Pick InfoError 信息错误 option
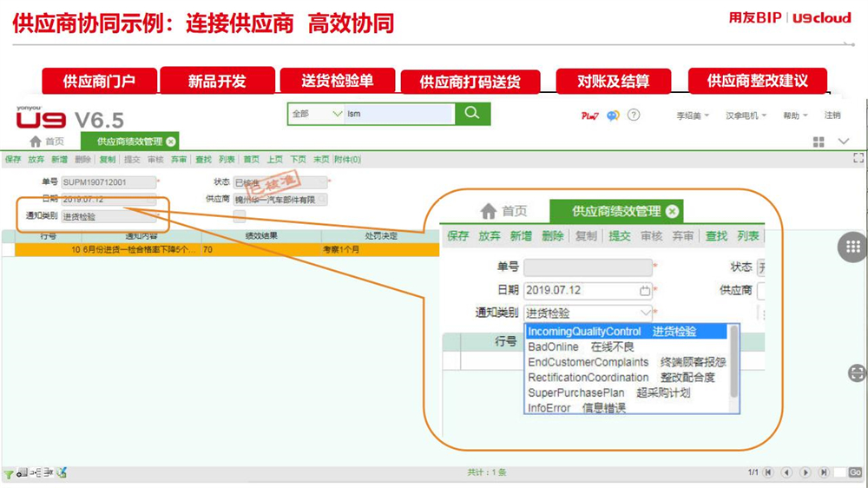This screenshot has height=488, width=868. pos(626,408)
